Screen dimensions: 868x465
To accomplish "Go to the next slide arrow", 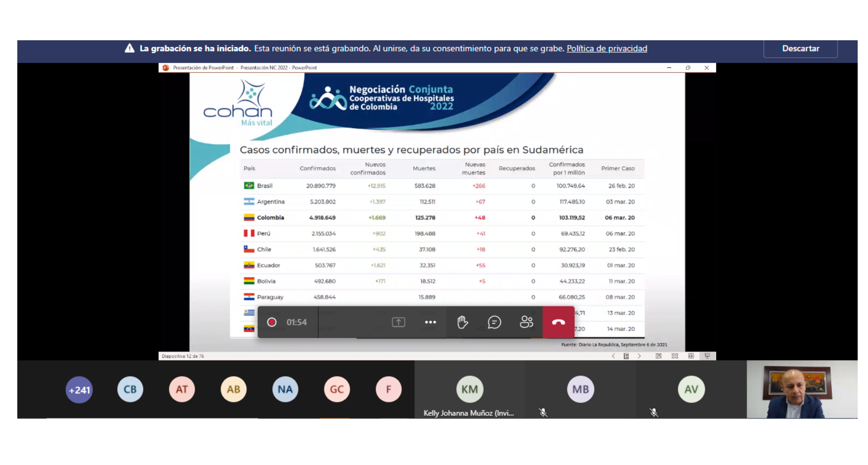I will [x=639, y=356].
